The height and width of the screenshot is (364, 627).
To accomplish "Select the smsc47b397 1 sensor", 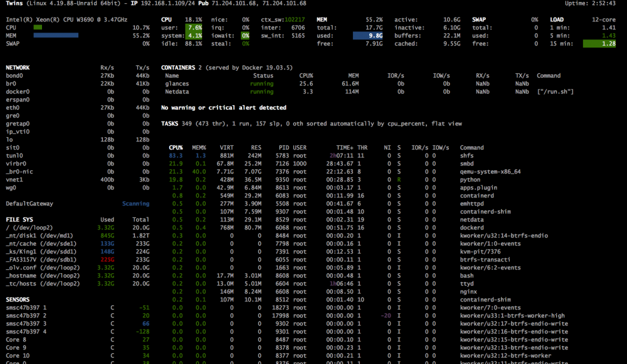I will [26, 307].
